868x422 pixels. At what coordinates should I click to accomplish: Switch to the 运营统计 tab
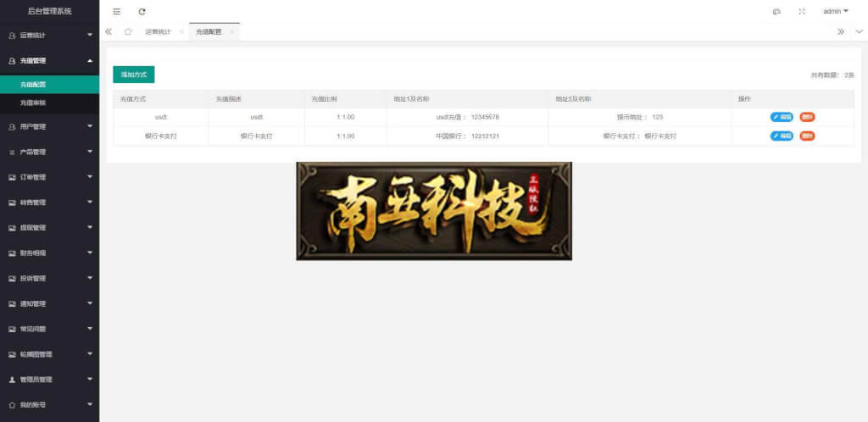pyautogui.click(x=158, y=32)
